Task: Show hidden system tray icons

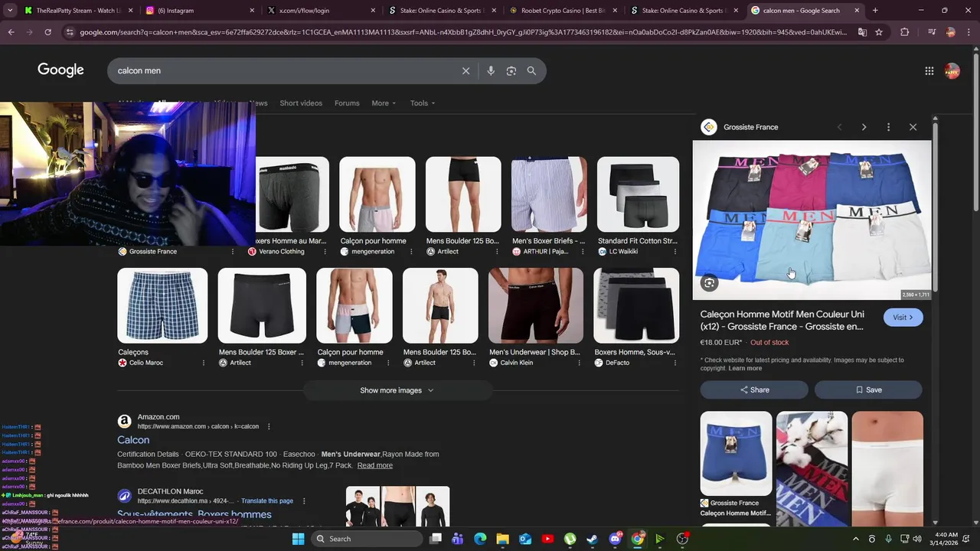Action: (x=856, y=539)
